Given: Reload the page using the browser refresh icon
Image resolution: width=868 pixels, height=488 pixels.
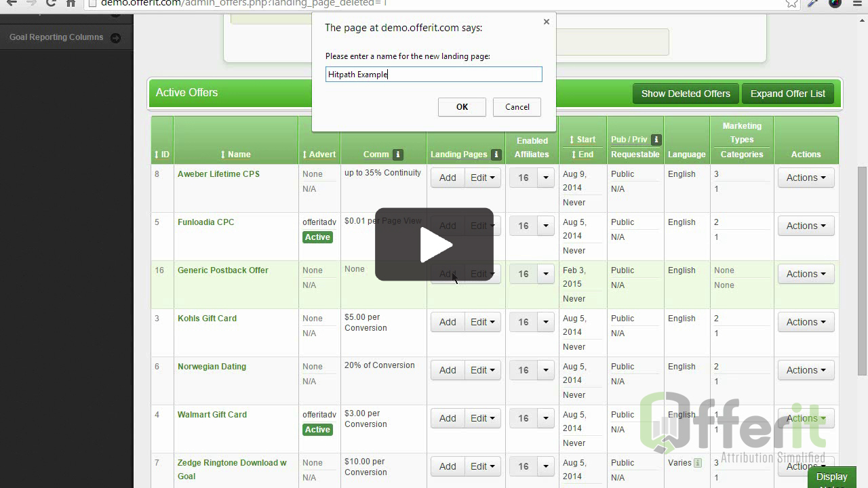Looking at the screenshot, I should coord(51,3).
